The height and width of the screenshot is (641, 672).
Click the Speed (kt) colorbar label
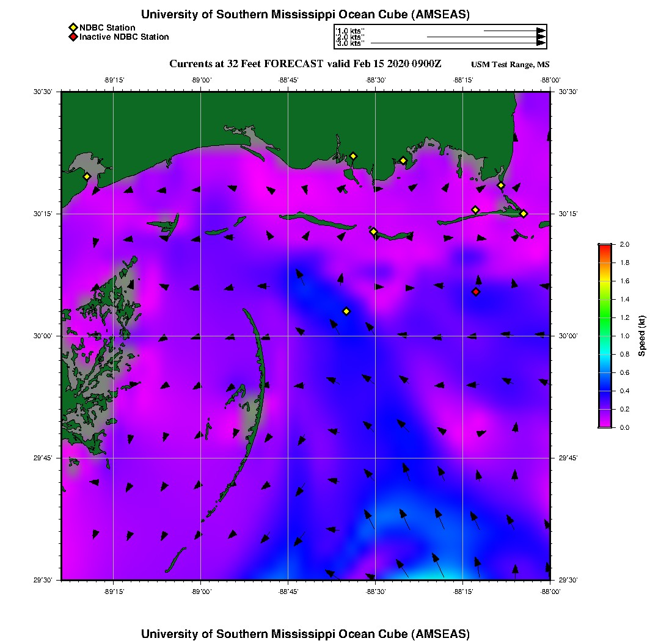641,336
